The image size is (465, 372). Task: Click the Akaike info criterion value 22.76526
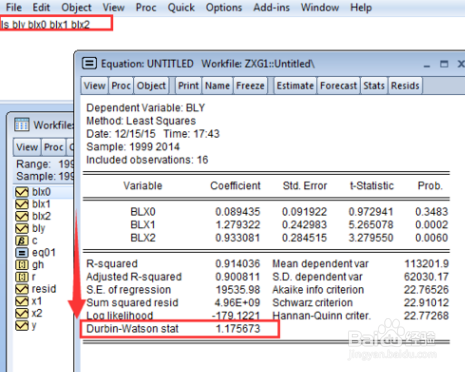[426, 290]
